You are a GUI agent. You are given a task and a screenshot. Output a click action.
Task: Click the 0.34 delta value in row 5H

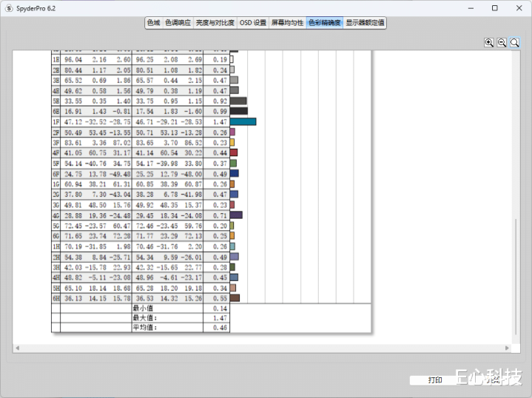[220, 288]
